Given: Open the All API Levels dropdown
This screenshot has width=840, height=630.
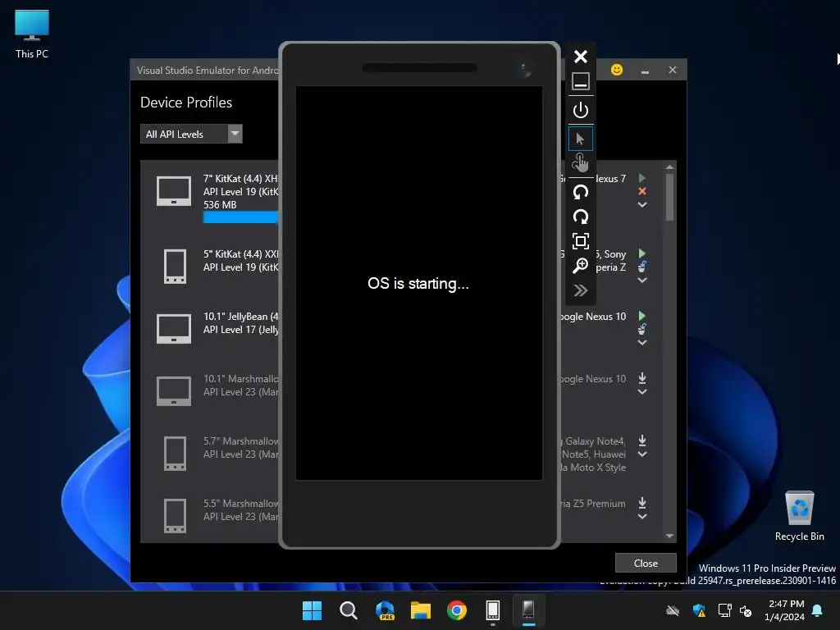Looking at the screenshot, I should tap(191, 134).
